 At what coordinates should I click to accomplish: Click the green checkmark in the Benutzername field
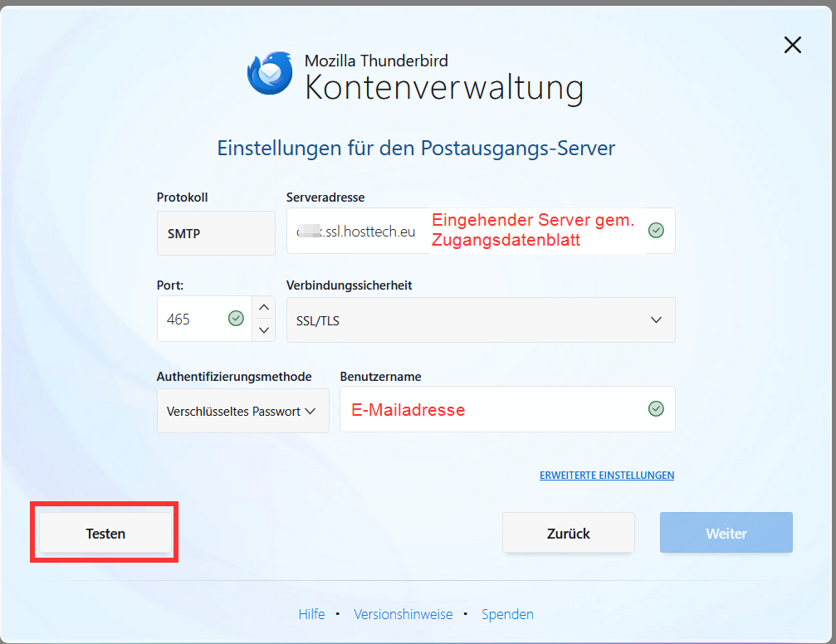pos(656,408)
